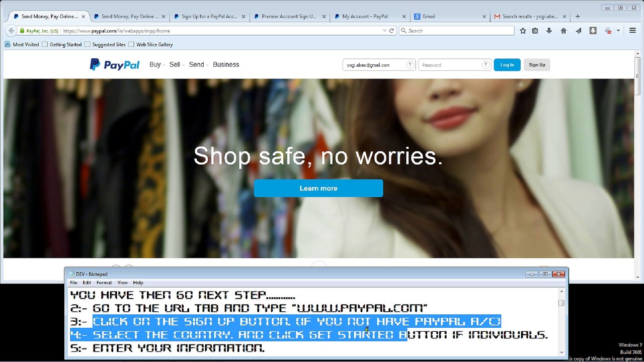Screen dimensions: 644x362
Task: Click the magnifier icon in the Search box
Action: (x=404, y=31)
